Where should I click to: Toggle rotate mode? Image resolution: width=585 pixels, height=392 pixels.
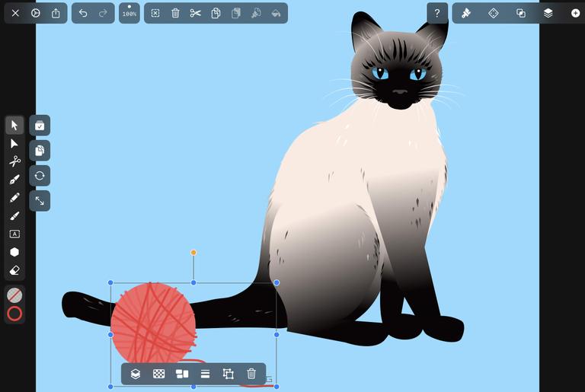(40, 176)
